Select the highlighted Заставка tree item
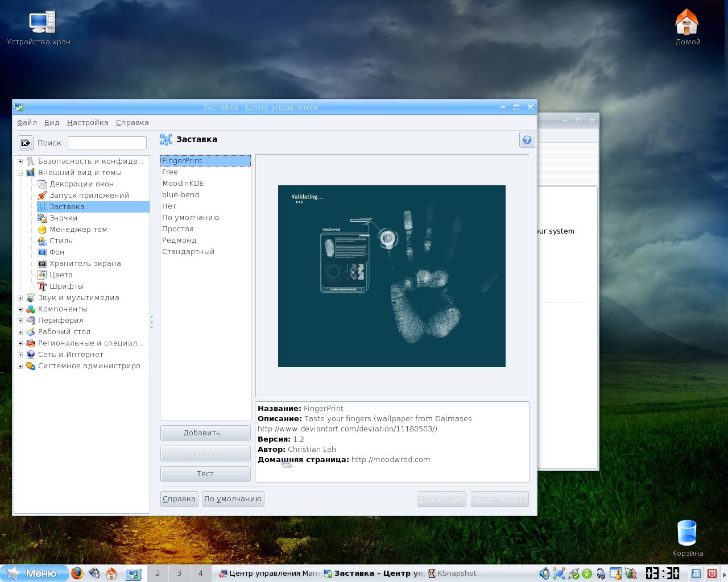 (93, 206)
